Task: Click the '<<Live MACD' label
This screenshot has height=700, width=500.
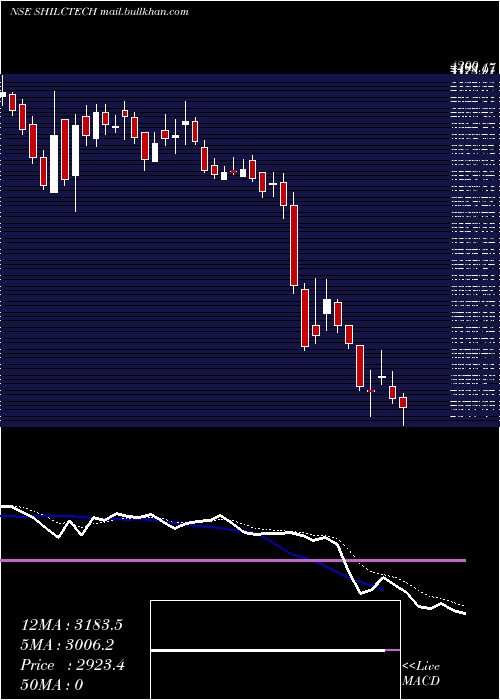Action: tap(421, 673)
